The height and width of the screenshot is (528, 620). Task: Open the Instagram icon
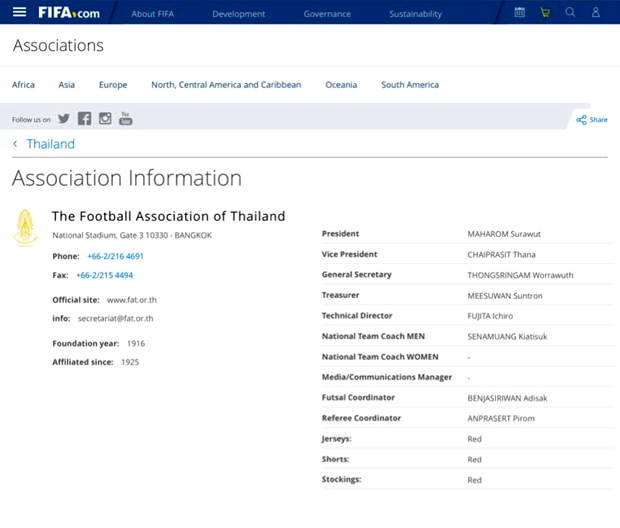tap(105, 119)
